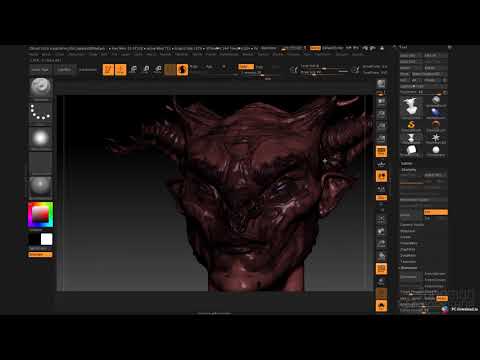The width and height of the screenshot is (480, 360).
Task: Click the Home Page button
Action: coord(40,70)
